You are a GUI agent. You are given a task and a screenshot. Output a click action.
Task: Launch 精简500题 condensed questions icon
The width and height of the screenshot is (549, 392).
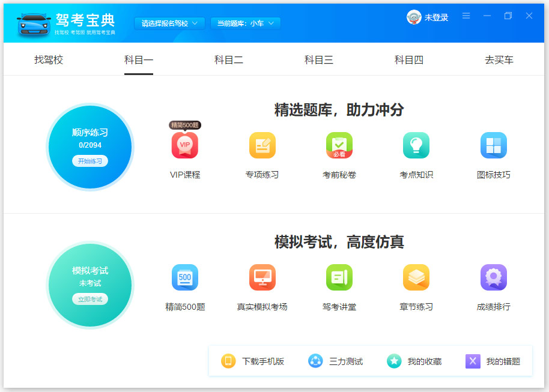pos(184,277)
